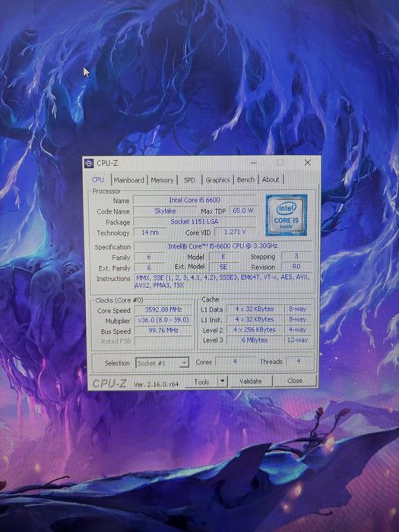Click the Ext. Model value 5E
The height and width of the screenshot is (532, 399).
click(x=223, y=267)
